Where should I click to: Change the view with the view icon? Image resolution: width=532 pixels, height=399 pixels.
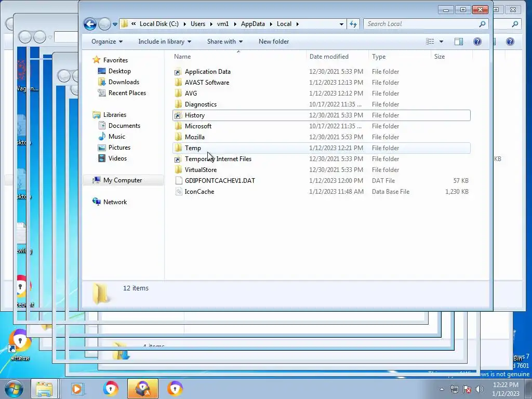(x=430, y=42)
